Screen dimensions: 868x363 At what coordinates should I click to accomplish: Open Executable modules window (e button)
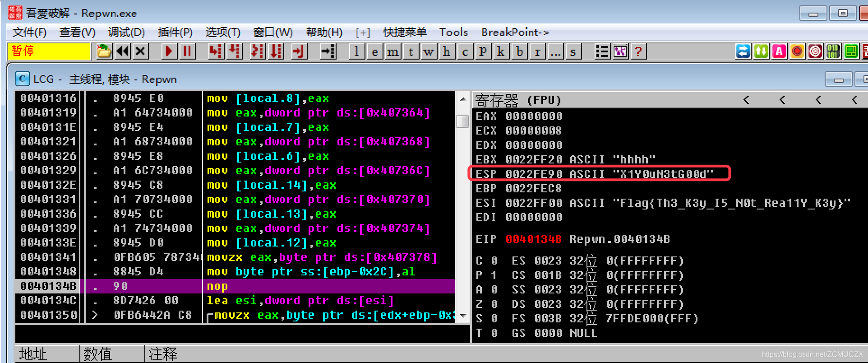(x=375, y=51)
